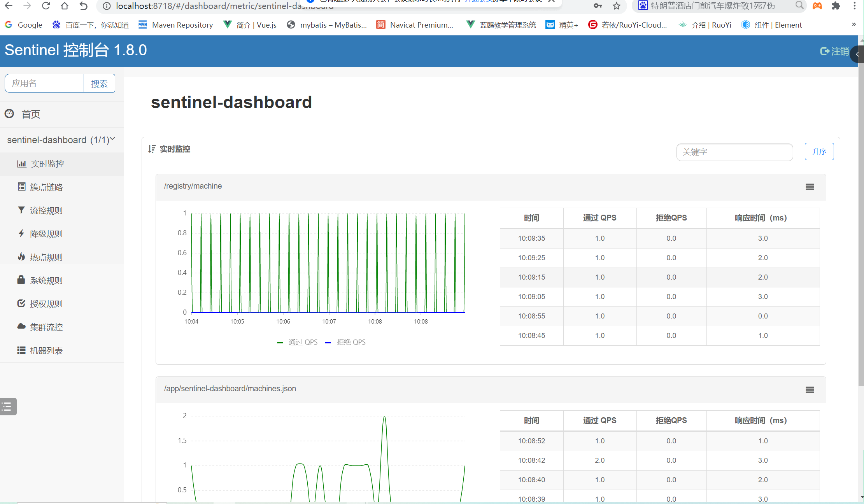Click the 搜索 button
Screen dimensions: 864x504
(x=99, y=83)
